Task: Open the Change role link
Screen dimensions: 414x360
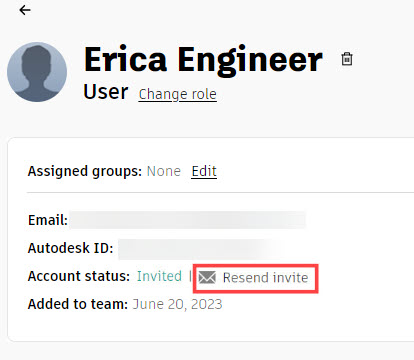Action: coord(177,94)
